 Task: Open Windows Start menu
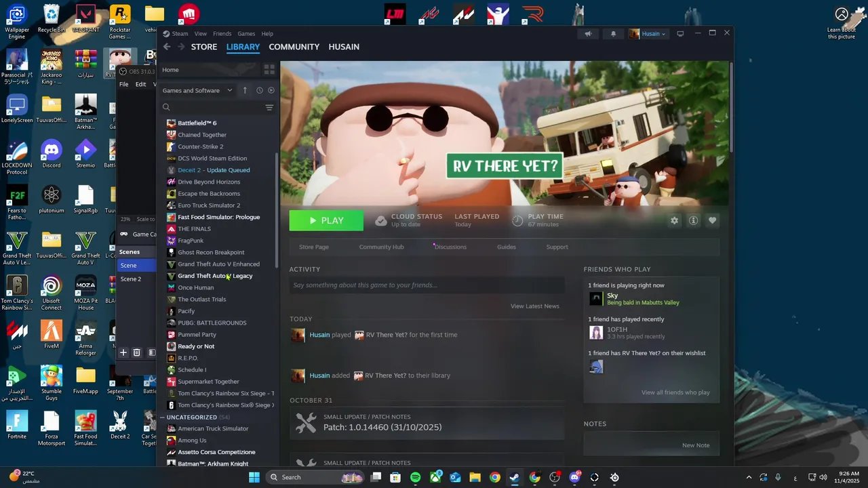[x=254, y=477]
